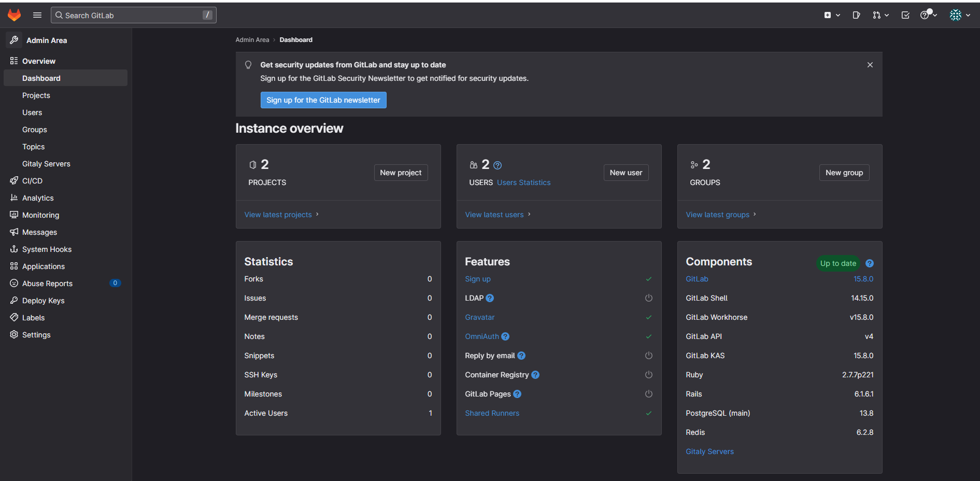This screenshot has width=980, height=481.
Task: Click the OmniAuth help icon
Action: tap(505, 336)
